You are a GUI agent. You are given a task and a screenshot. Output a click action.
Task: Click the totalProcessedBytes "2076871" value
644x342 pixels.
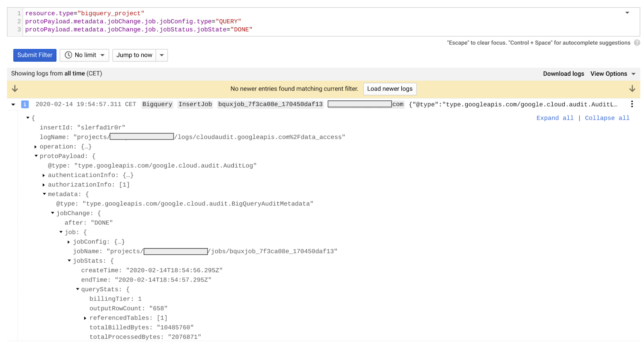point(184,337)
